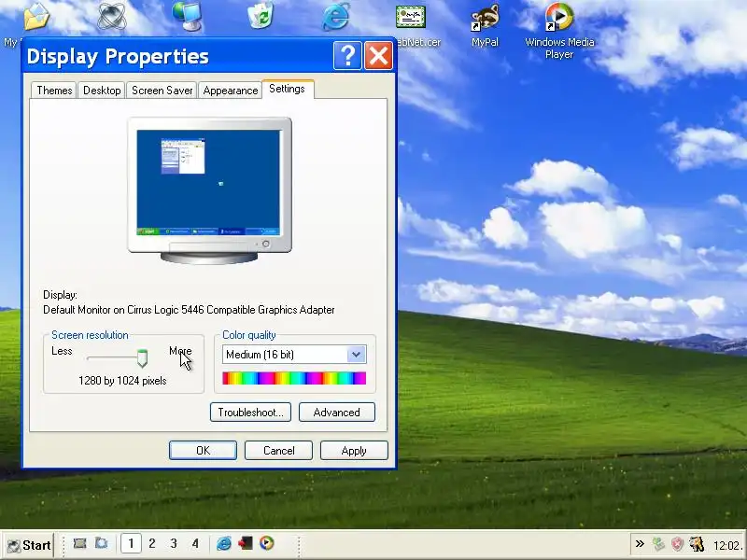747x560 pixels.
Task: Switch to virtual desktop 3
Action: click(174, 543)
